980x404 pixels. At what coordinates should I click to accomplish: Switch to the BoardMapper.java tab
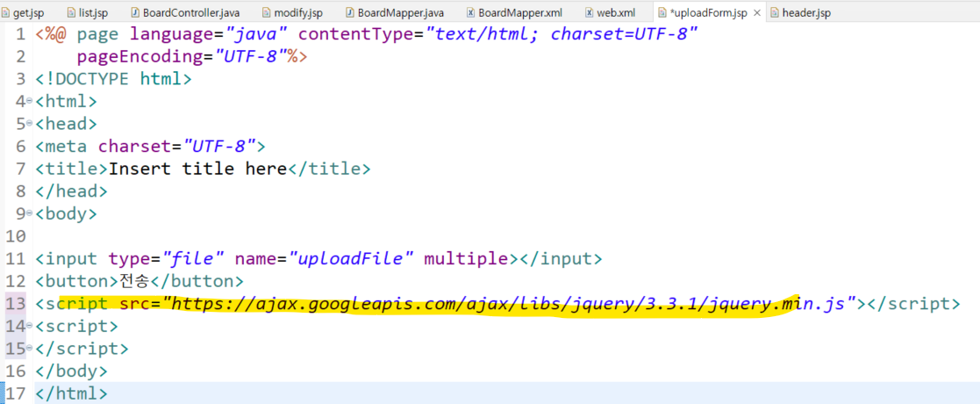(395, 12)
